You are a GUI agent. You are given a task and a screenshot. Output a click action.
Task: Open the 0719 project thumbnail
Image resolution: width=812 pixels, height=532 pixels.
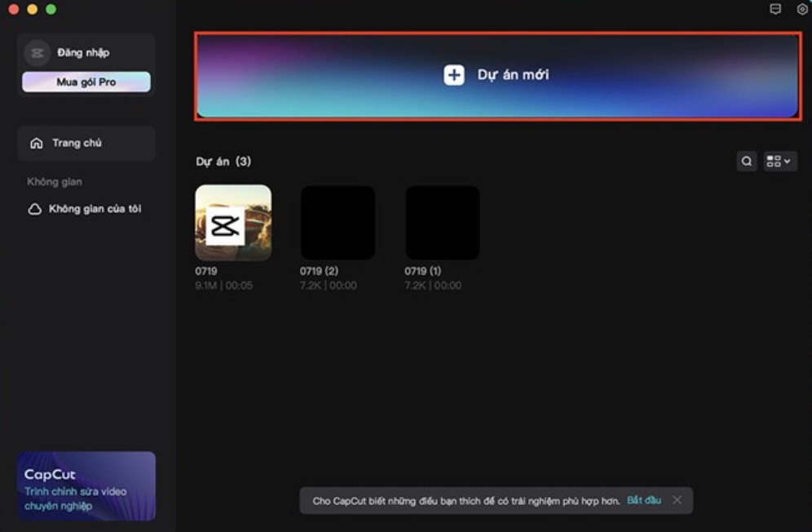tap(233, 223)
